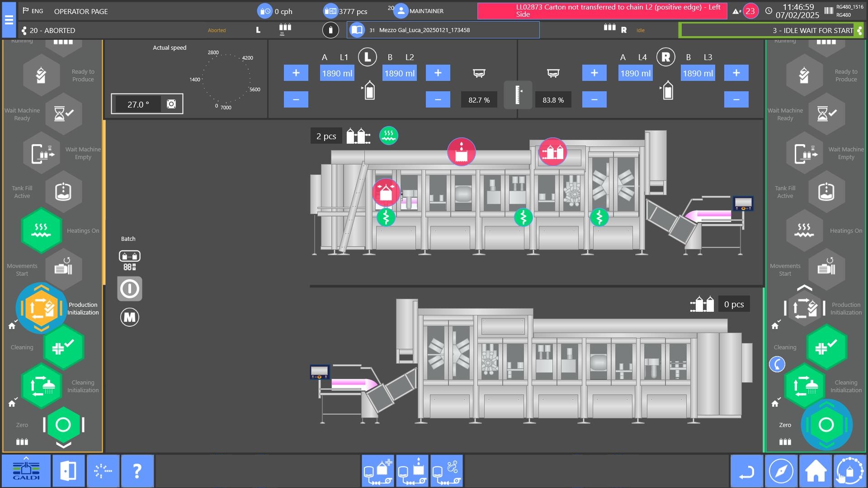Expand up chevron above right Production Initialization
This screenshot has height=488, width=868.
click(805, 288)
